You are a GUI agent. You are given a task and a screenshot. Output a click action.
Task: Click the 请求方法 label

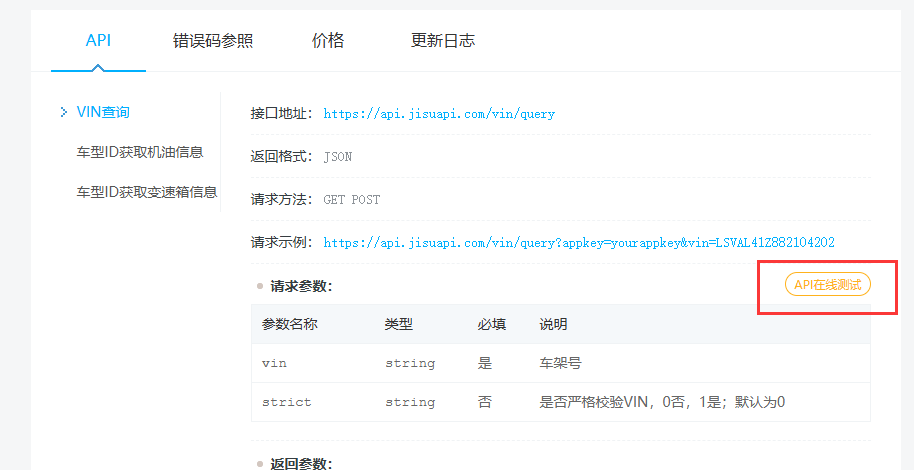point(282,200)
